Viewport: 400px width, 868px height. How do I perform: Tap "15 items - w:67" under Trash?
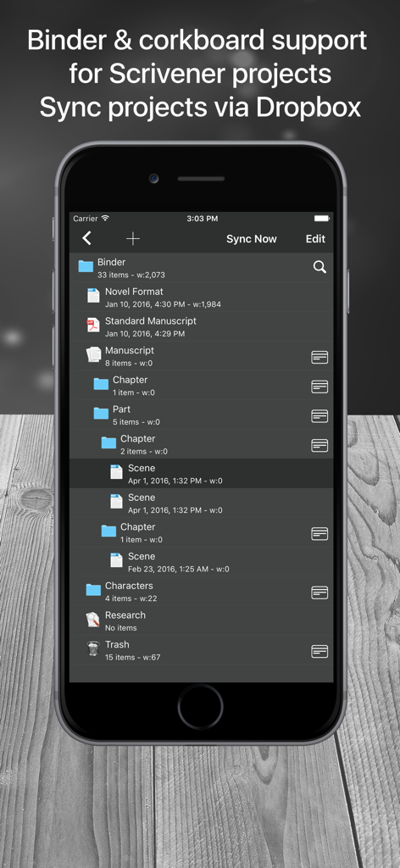[x=133, y=657]
